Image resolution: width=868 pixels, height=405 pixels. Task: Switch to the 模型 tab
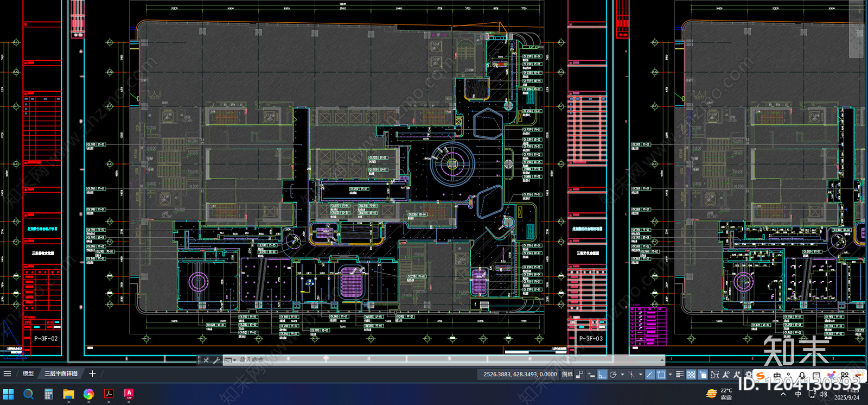[28, 374]
